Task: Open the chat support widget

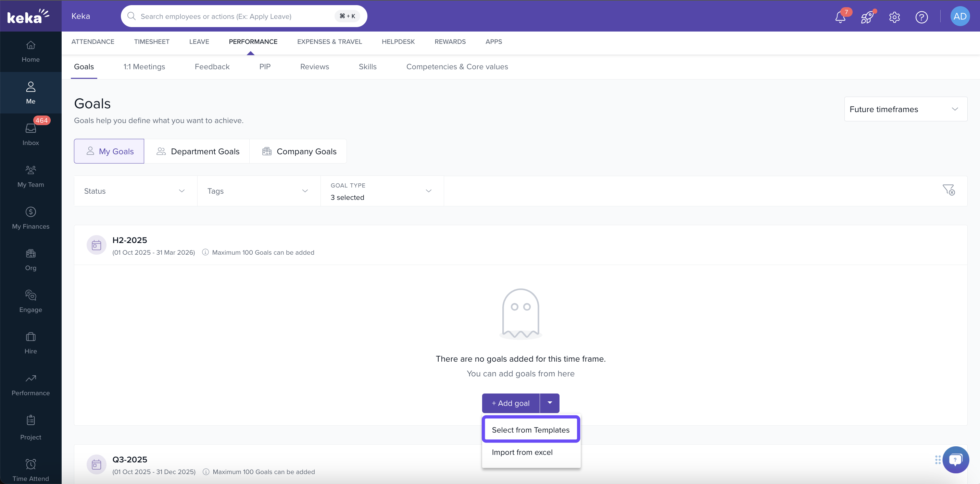Action: point(955,459)
